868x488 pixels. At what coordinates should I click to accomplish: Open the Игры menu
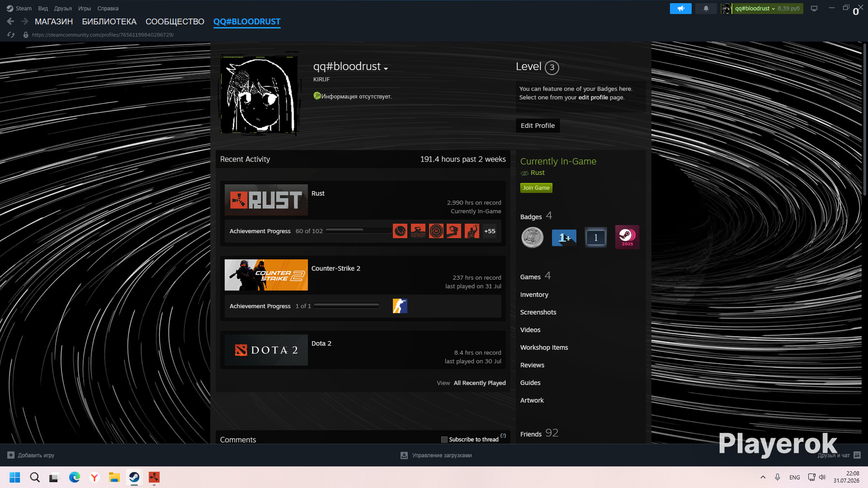pyautogui.click(x=84, y=8)
